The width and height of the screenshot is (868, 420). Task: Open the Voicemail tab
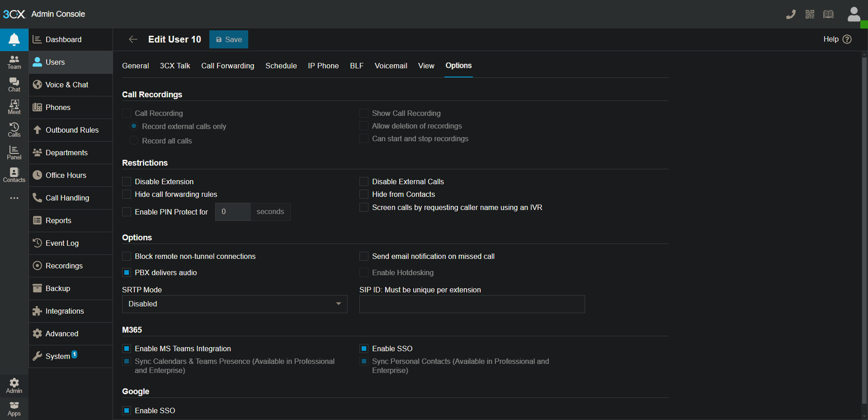coord(391,66)
